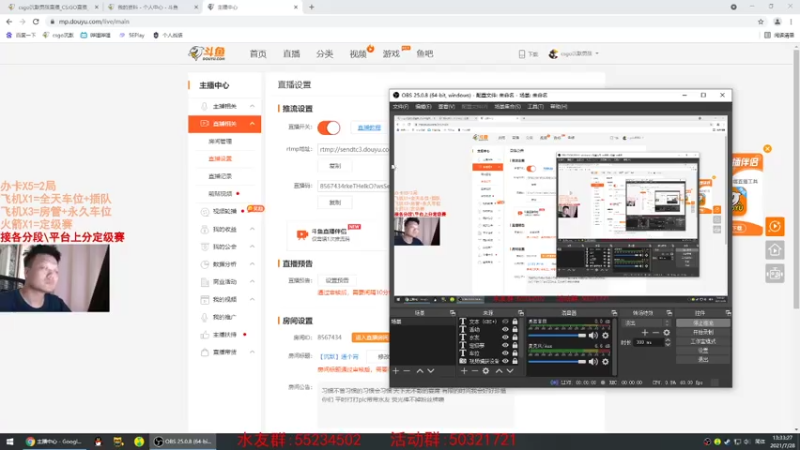Close the orange streaming companion ad
The image size is (800, 450).
[x=767, y=149]
